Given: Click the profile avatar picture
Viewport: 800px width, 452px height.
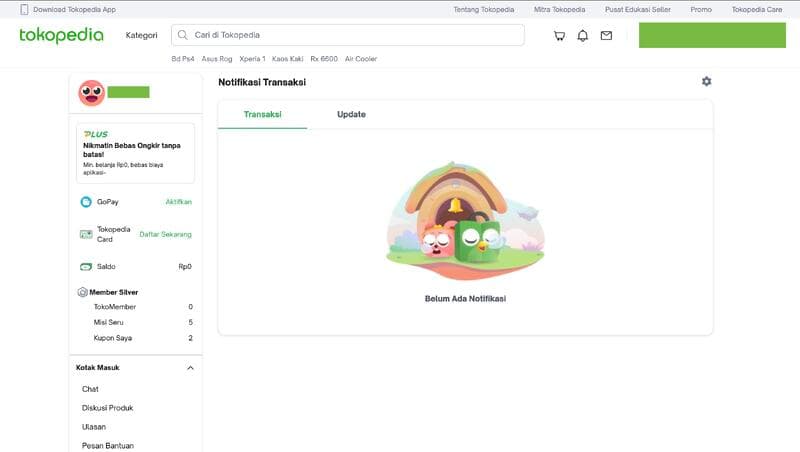Looking at the screenshot, I should click(91, 93).
